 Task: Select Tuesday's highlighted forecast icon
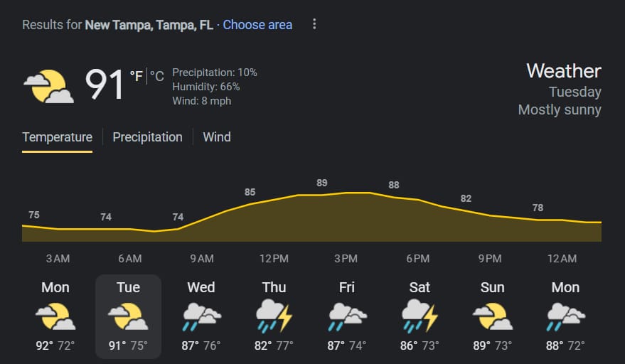pos(129,316)
